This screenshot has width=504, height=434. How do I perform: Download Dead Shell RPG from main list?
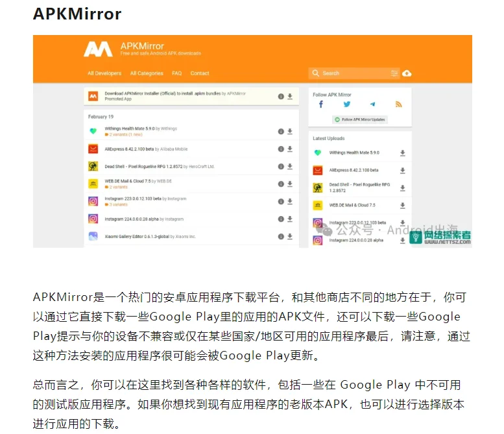tap(290, 167)
